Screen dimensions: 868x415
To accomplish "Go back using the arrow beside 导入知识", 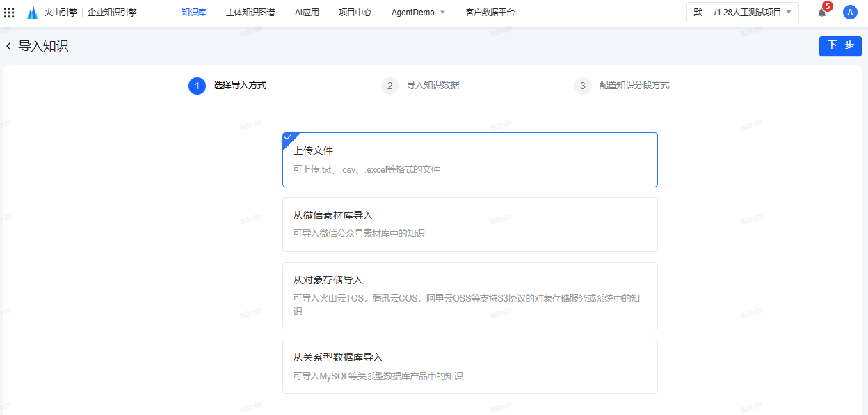I will click(x=8, y=46).
